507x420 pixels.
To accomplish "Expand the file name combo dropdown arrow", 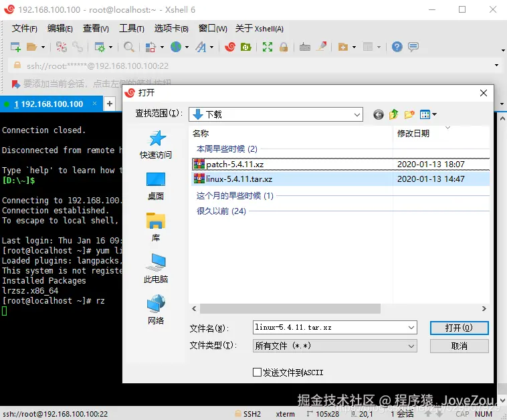I will [x=411, y=328].
